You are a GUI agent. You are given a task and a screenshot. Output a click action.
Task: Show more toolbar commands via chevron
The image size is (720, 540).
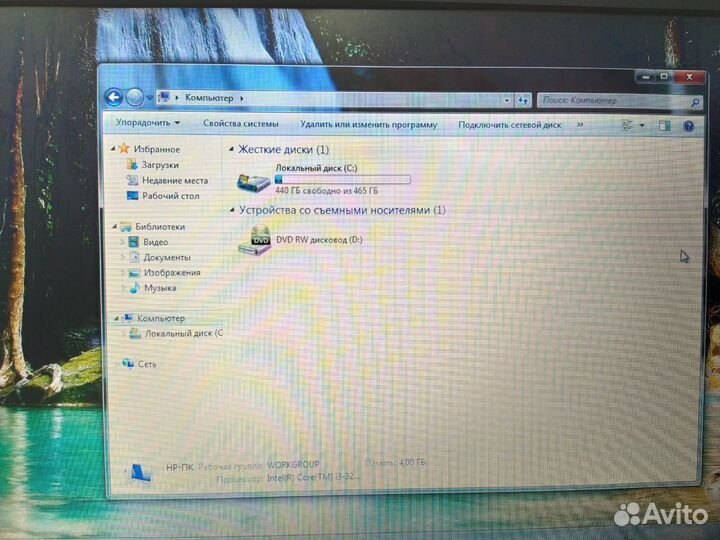click(x=580, y=125)
